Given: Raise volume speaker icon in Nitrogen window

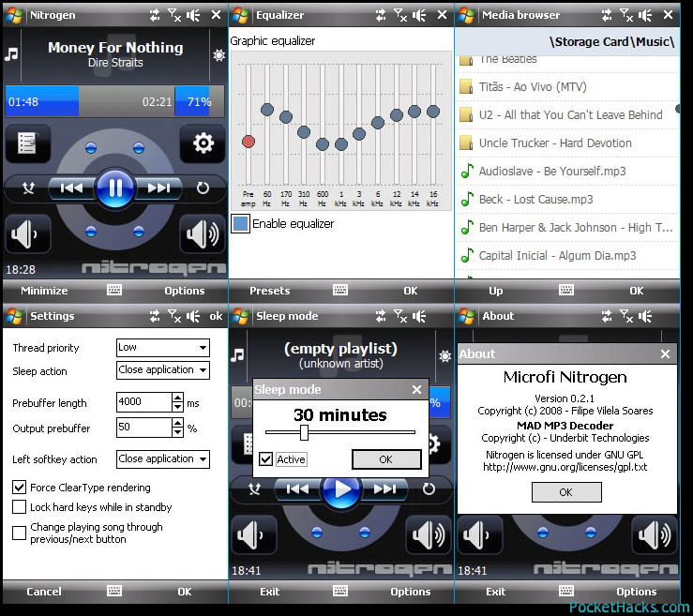Looking at the screenshot, I should click(203, 233).
